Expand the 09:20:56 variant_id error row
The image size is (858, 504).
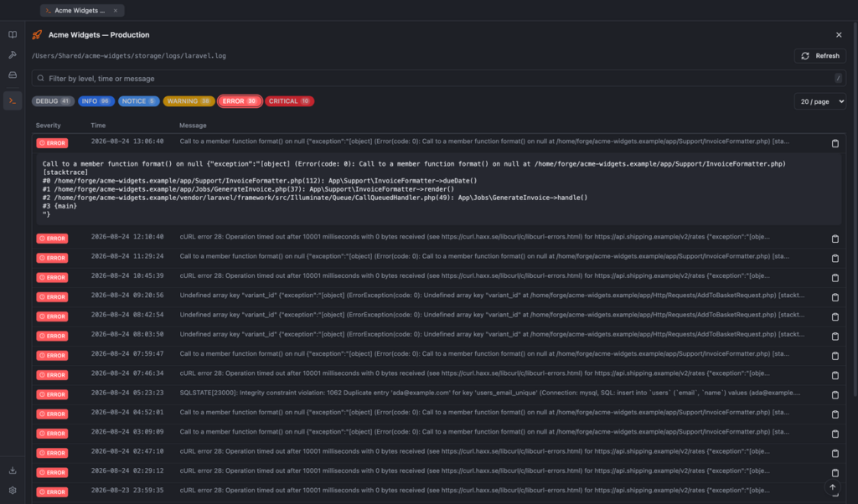(x=438, y=296)
